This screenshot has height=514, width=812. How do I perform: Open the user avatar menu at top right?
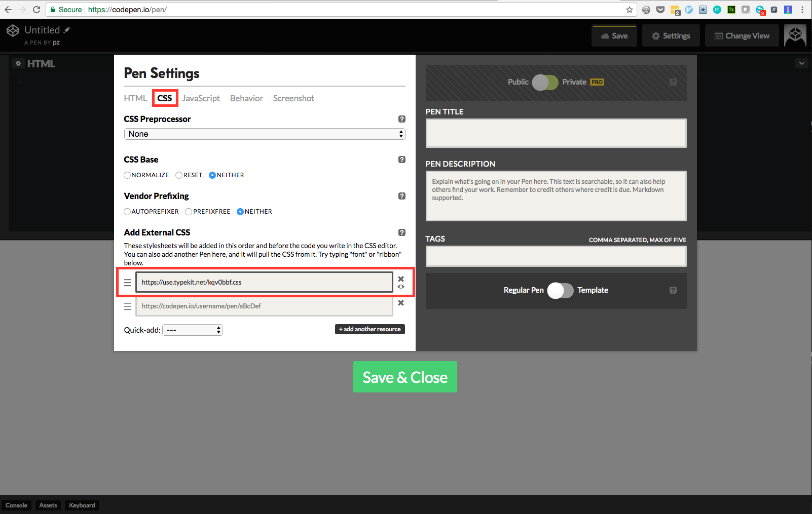795,35
